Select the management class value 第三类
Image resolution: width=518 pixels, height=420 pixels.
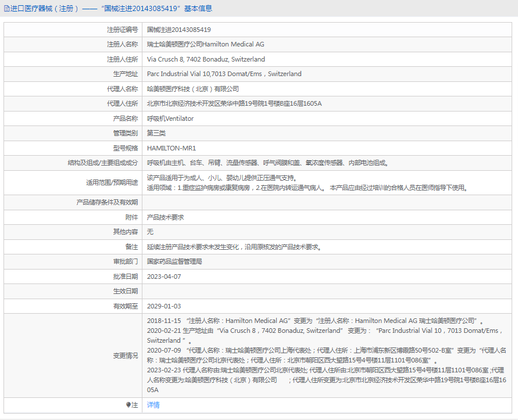[x=156, y=133]
